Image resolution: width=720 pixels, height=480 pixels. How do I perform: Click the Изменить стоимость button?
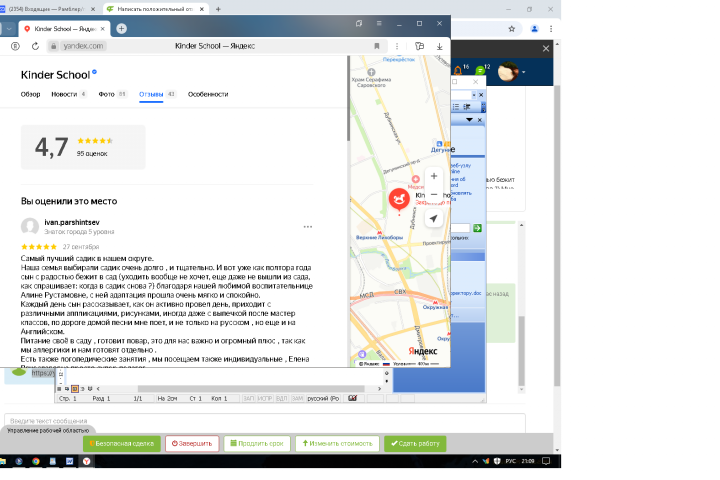click(338, 444)
